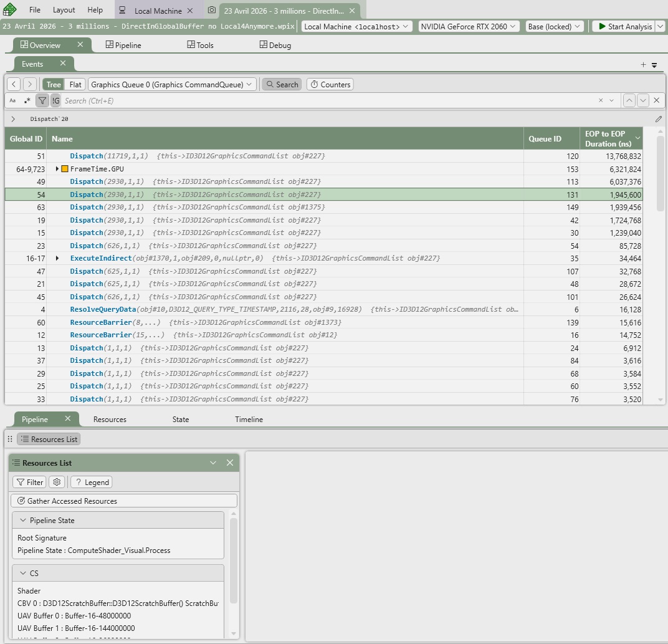
Task: Click Start Analysis button
Action: coord(624,26)
